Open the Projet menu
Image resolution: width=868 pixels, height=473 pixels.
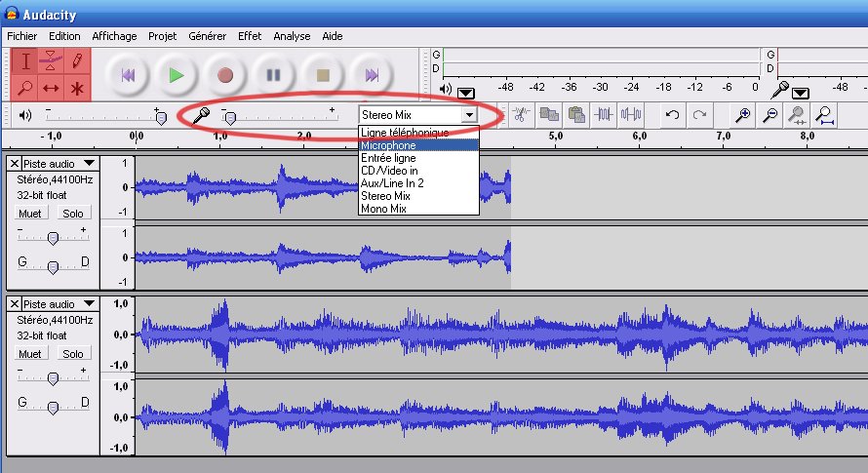coord(162,36)
